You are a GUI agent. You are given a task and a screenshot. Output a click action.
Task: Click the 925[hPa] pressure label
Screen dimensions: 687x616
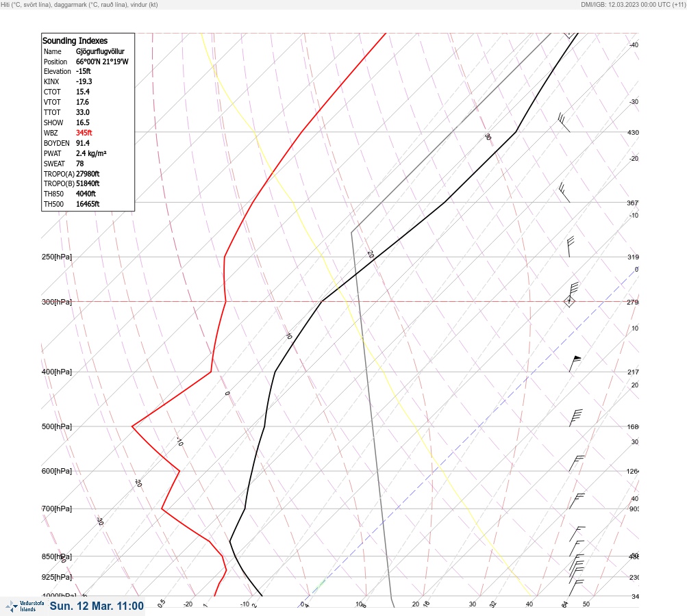[57, 577]
